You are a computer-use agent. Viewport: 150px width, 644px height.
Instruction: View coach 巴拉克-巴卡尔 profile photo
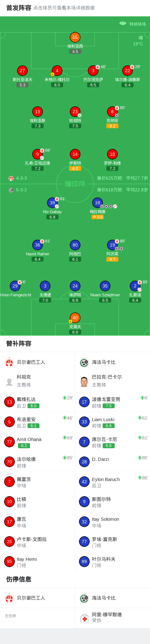(x=84, y=381)
